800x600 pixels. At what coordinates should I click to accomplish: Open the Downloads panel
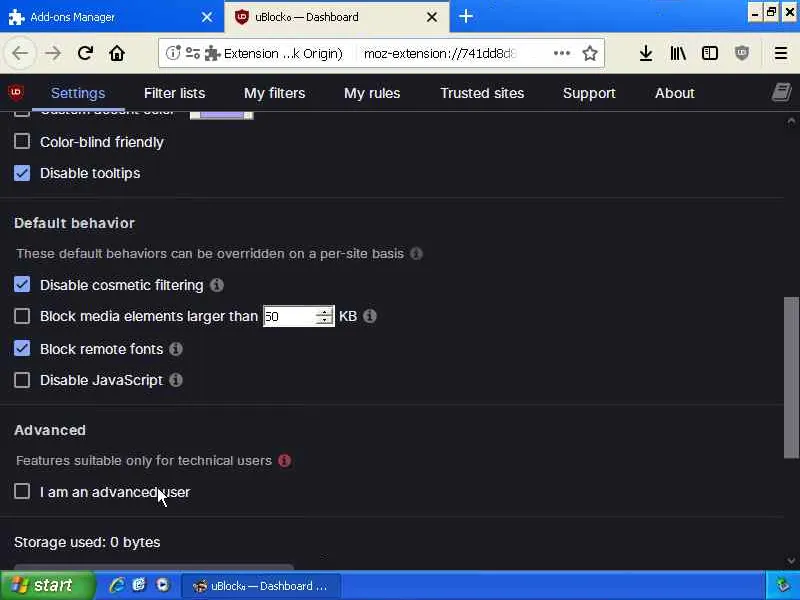point(646,53)
